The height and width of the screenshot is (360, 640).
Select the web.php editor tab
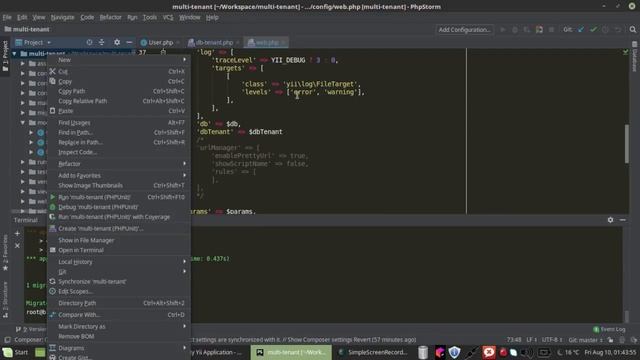pos(266,42)
